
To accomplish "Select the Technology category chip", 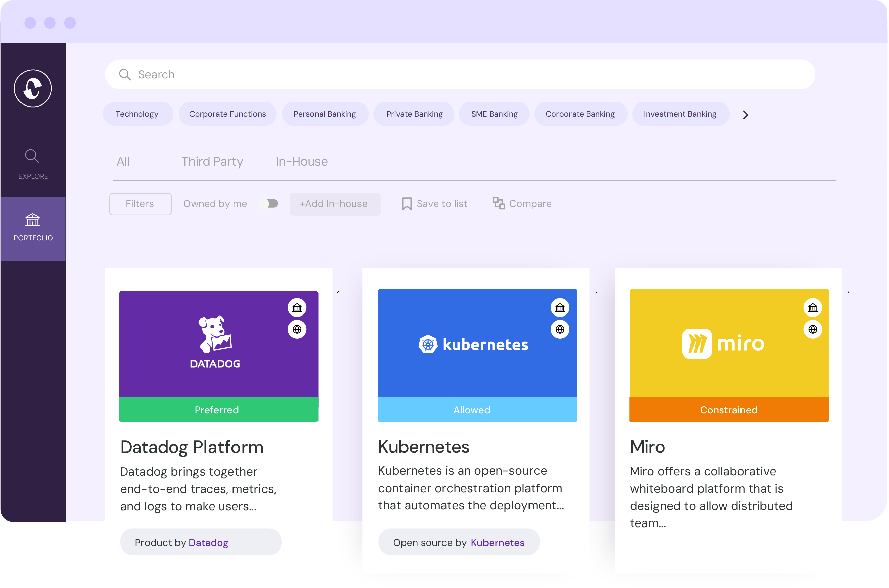I will pos(138,114).
